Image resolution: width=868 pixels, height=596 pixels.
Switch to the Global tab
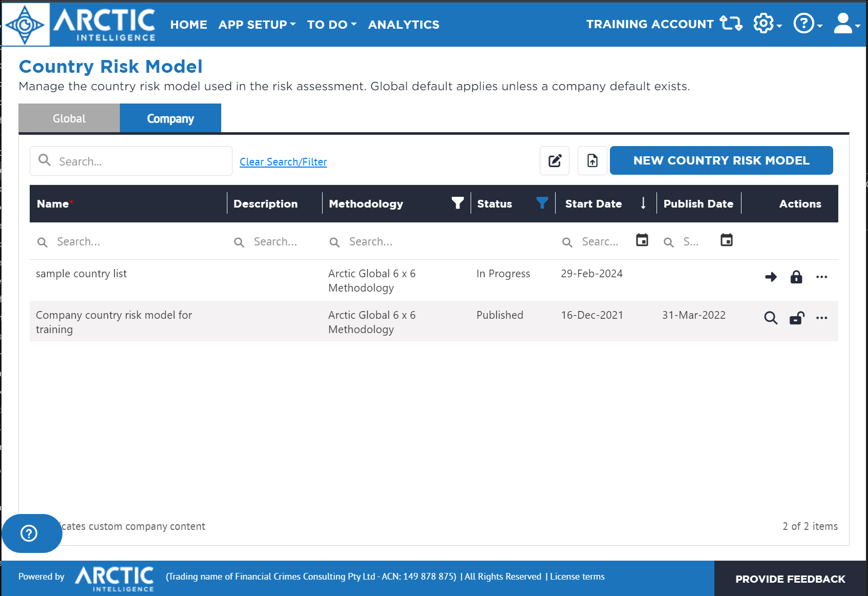[69, 118]
